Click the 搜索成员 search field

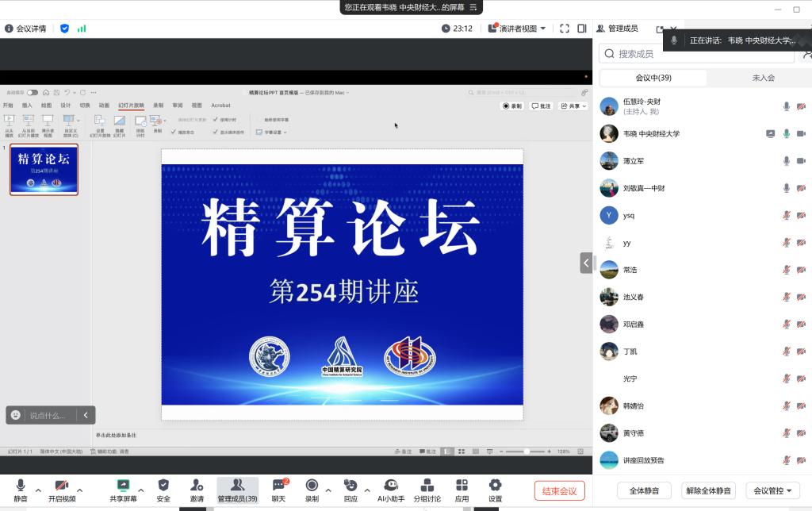point(698,54)
